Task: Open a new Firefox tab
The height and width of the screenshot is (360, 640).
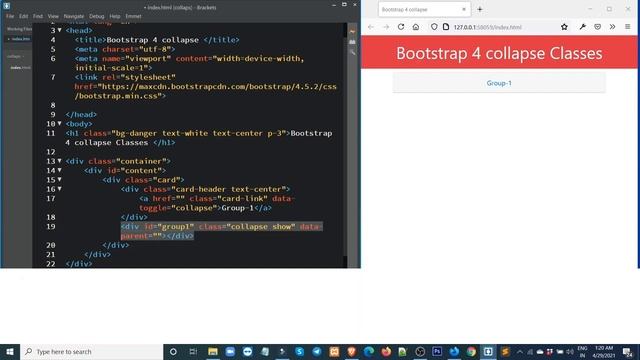Action: tap(480, 9)
